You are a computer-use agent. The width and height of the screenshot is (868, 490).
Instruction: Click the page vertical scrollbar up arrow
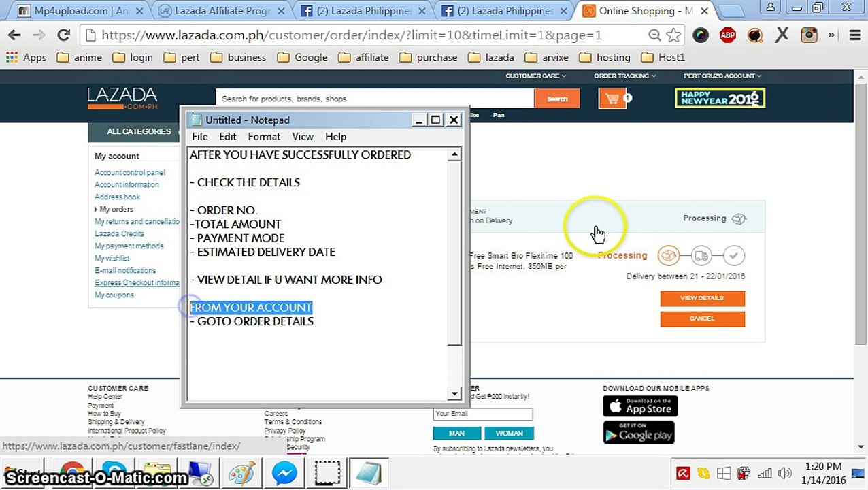[861, 77]
